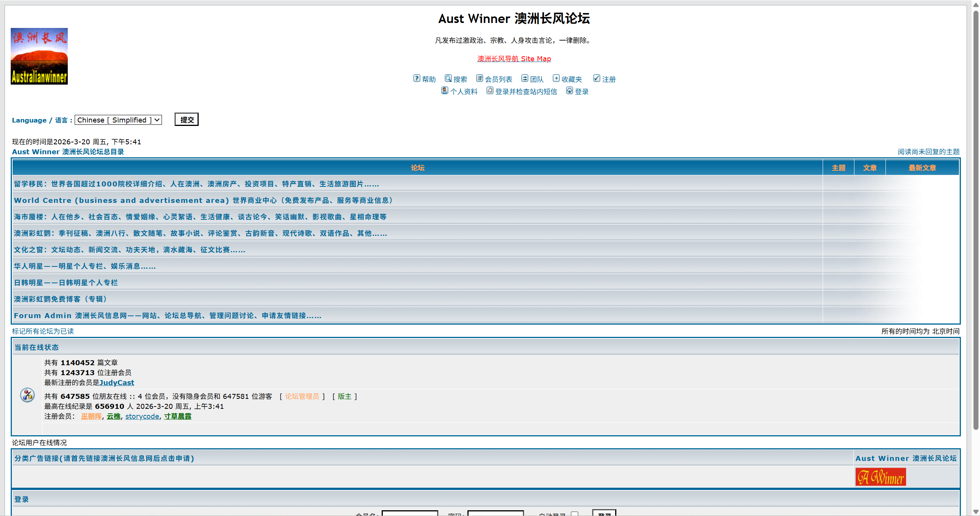Open online member 巫朝晖's profile

click(x=91, y=416)
